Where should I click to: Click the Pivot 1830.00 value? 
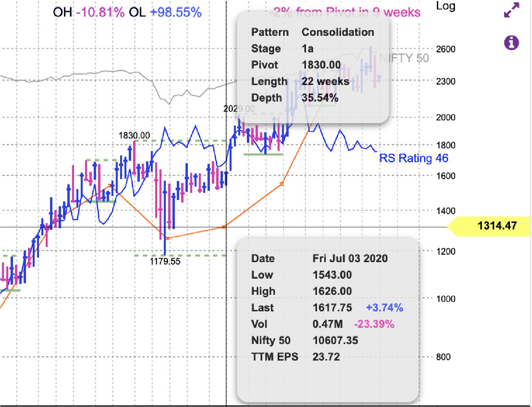(x=321, y=65)
